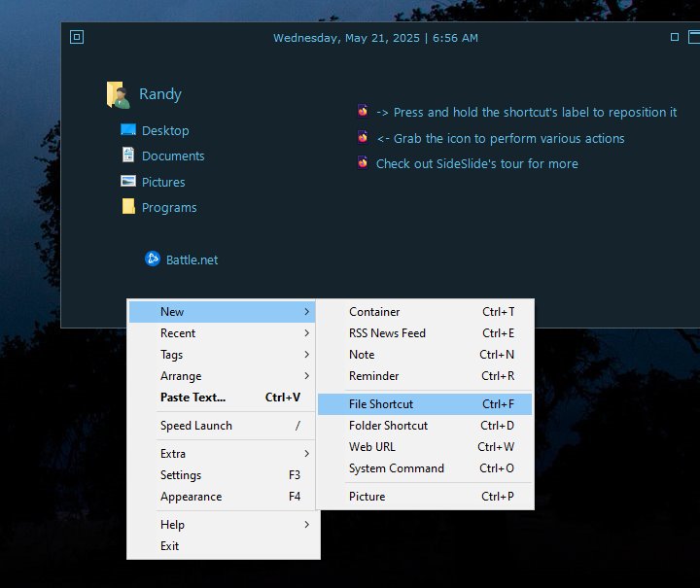Open the Extra submenu
The width and height of the screenshot is (700, 588).
coord(223,454)
